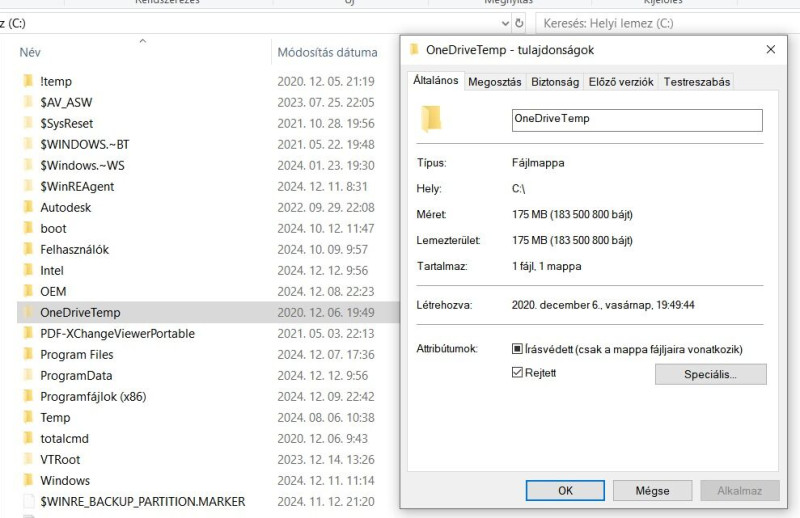800x518 pixels.
Task: Click the date 2024. 08. 06. 10:38
Action: [x=326, y=417]
